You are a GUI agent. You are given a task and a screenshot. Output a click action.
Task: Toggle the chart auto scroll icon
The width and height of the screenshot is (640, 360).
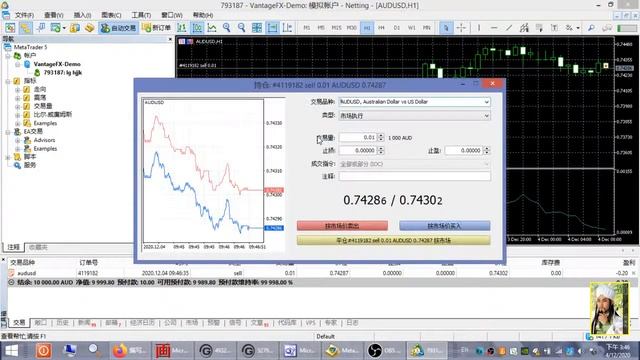272,28
